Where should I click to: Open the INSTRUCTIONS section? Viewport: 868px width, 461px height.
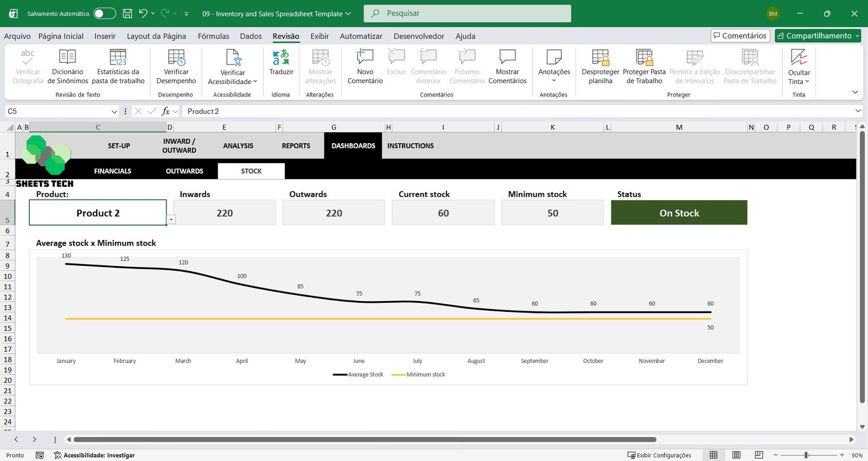coord(410,146)
